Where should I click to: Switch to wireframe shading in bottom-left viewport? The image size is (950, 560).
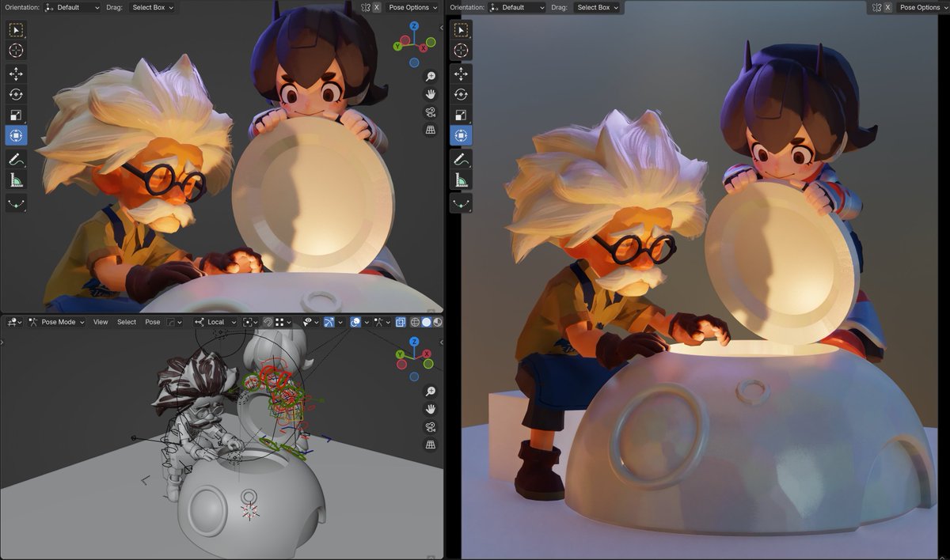(415, 322)
